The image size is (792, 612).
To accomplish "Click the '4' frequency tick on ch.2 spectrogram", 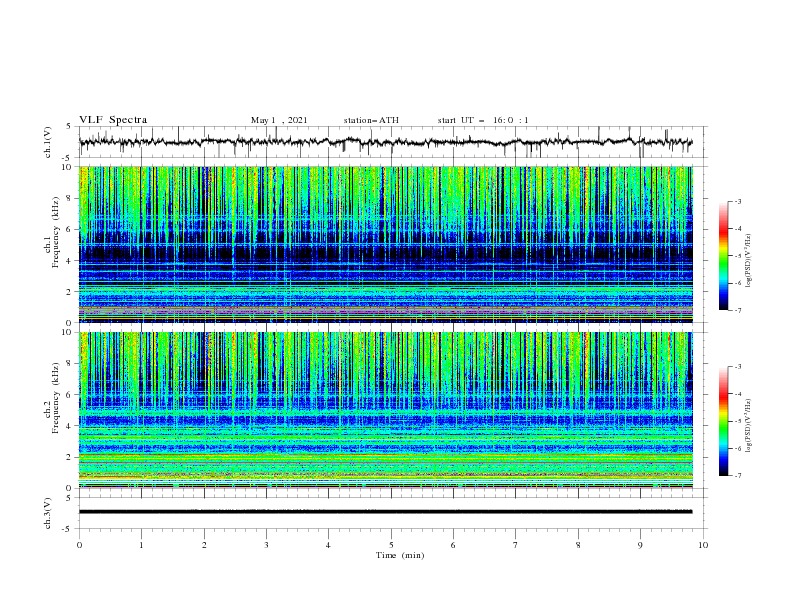I will pyautogui.click(x=71, y=426).
